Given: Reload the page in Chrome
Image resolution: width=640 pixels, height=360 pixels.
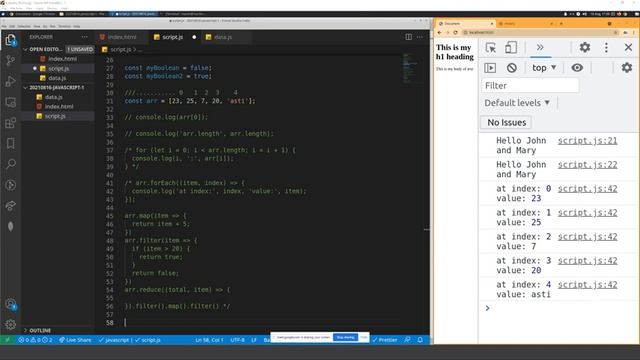Looking at the screenshot, I should click(x=456, y=32).
